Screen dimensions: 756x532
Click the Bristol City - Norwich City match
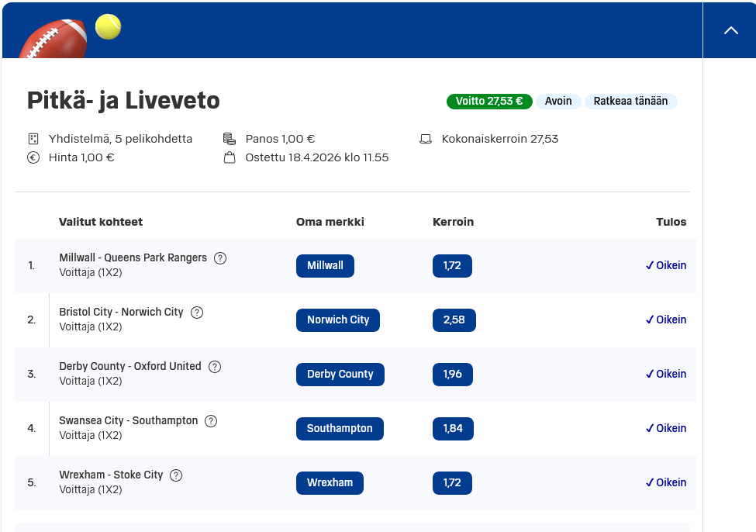(x=122, y=313)
